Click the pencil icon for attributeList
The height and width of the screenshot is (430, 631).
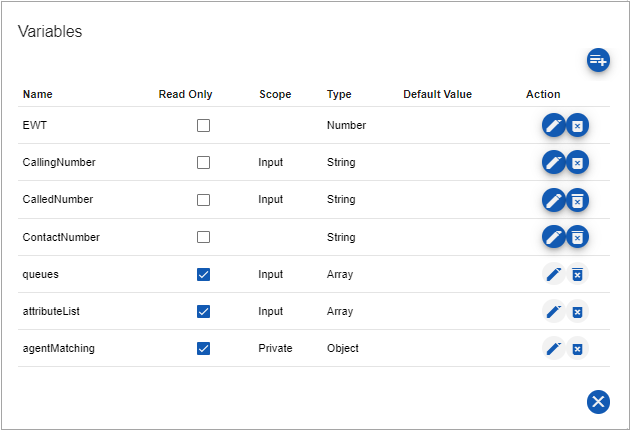554,311
